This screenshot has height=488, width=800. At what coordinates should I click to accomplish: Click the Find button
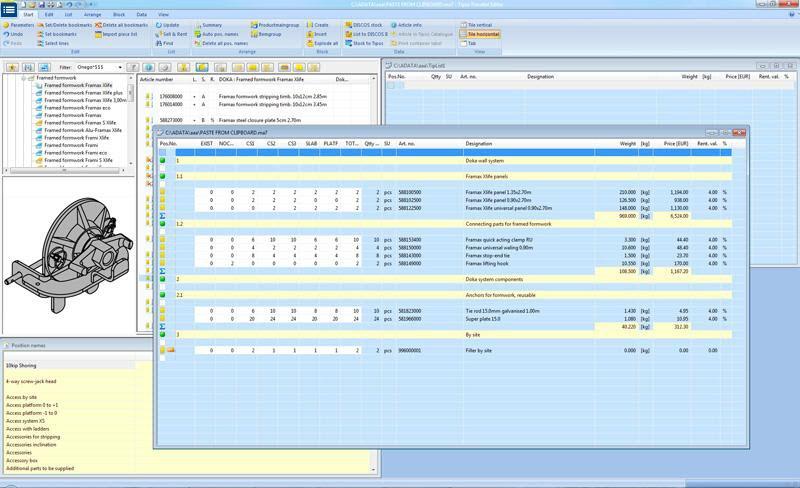pyautogui.click(x=164, y=43)
